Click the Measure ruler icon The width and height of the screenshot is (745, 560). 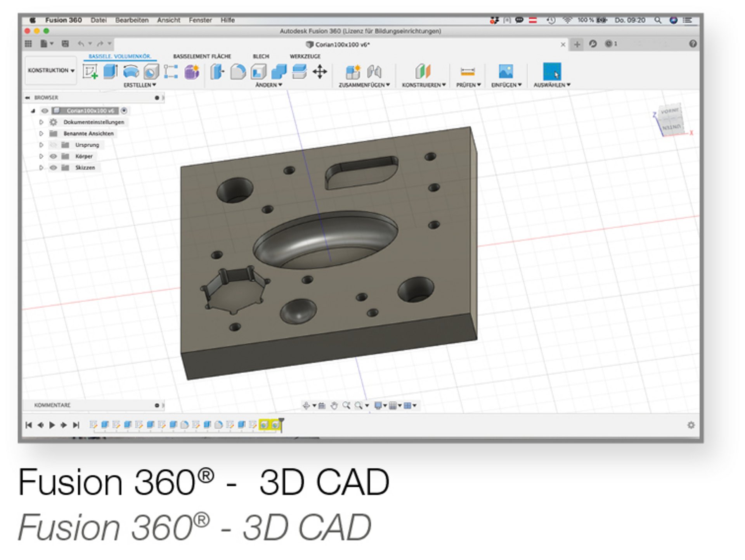coord(468,72)
